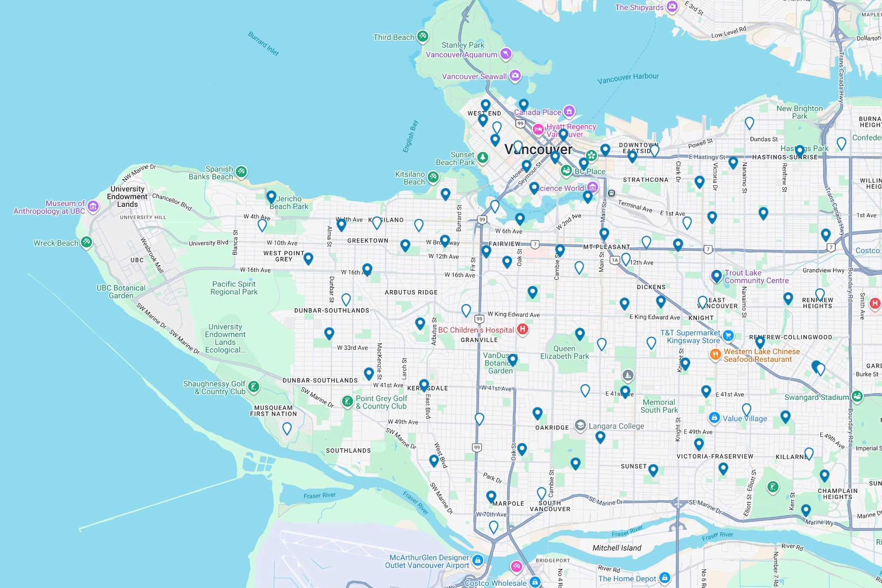Click the Third Beach green icon

pos(422,37)
